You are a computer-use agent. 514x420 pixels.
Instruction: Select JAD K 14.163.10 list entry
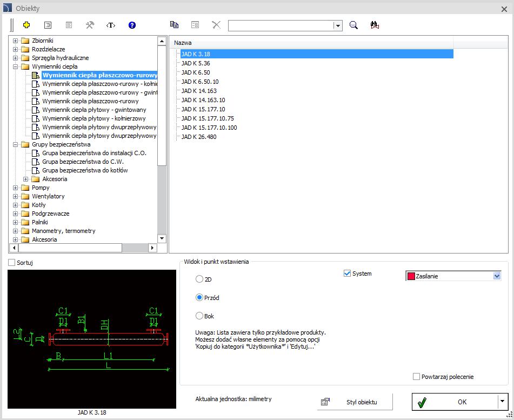[203, 100]
